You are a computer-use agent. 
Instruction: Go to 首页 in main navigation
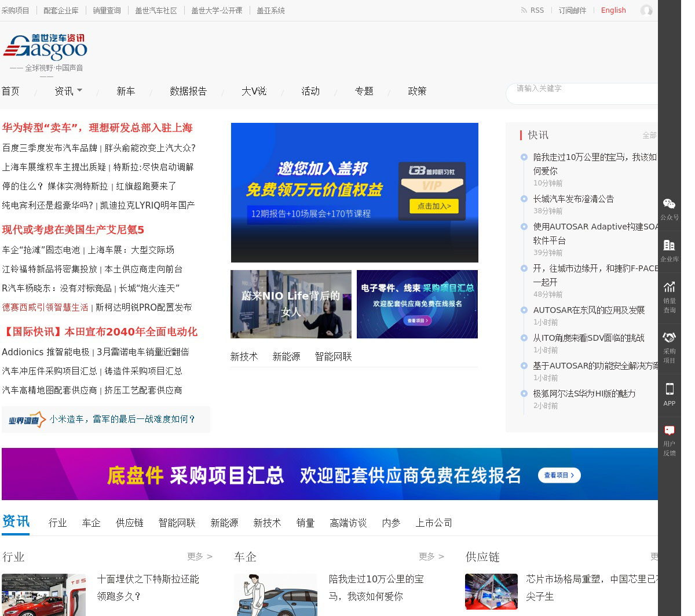[x=10, y=91]
